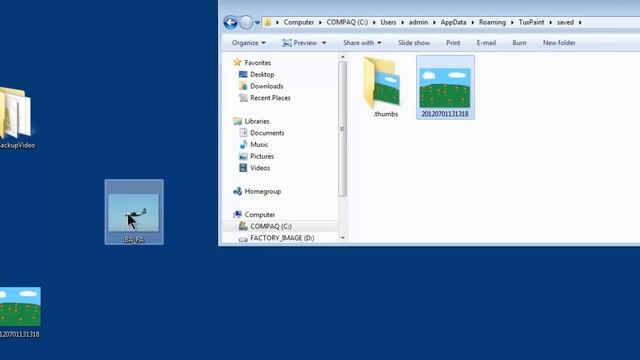Go back with the Explorer back arrow
The image size is (640, 360).
click(x=231, y=22)
